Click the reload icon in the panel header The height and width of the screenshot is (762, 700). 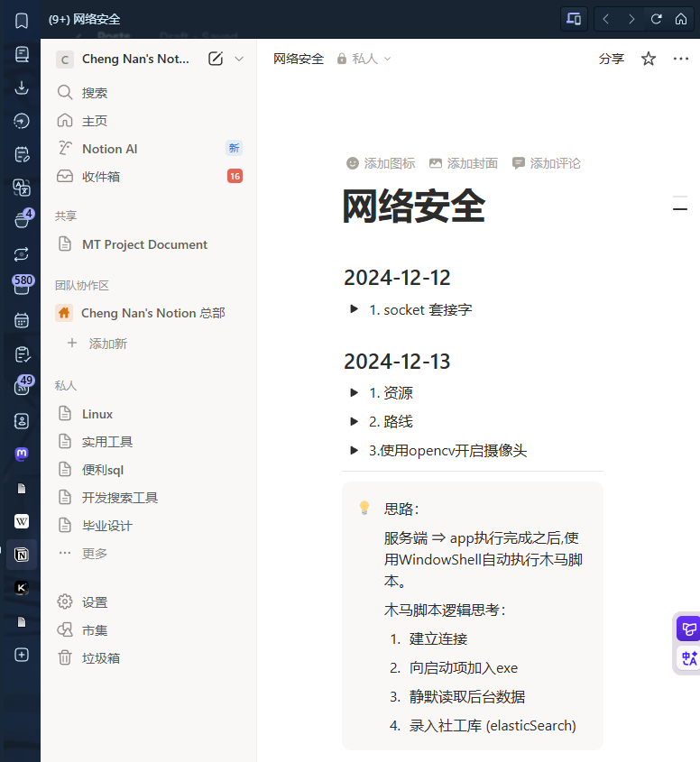tap(657, 19)
